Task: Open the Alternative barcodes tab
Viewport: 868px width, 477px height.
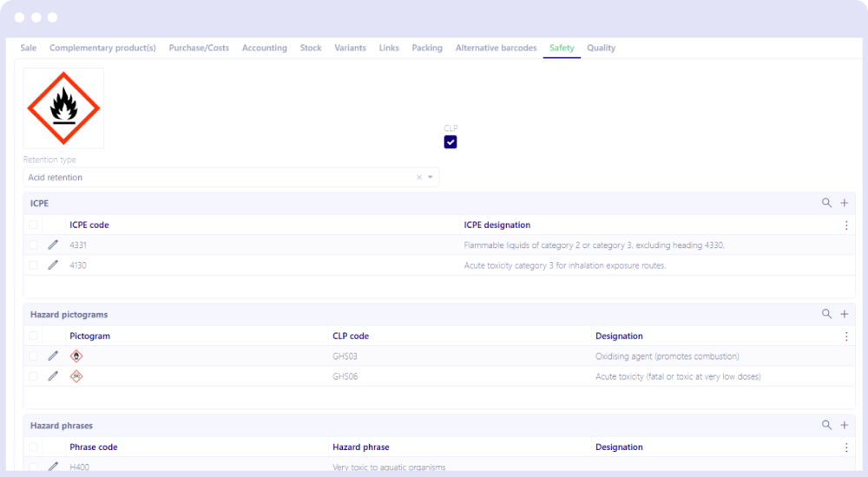Action: point(496,49)
